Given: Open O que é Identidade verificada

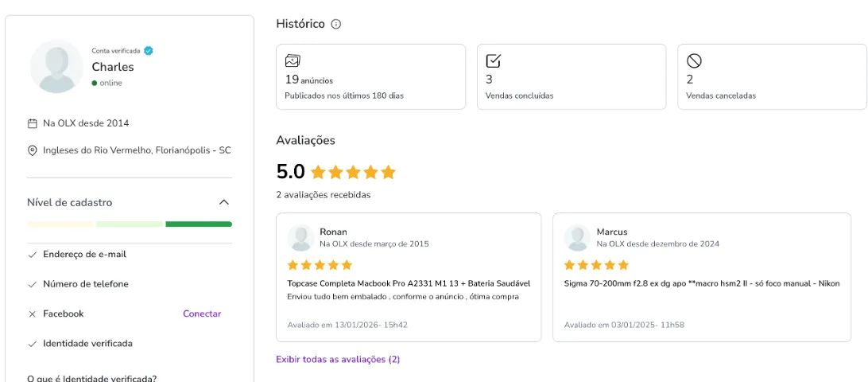Looking at the screenshot, I should [x=91, y=378].
